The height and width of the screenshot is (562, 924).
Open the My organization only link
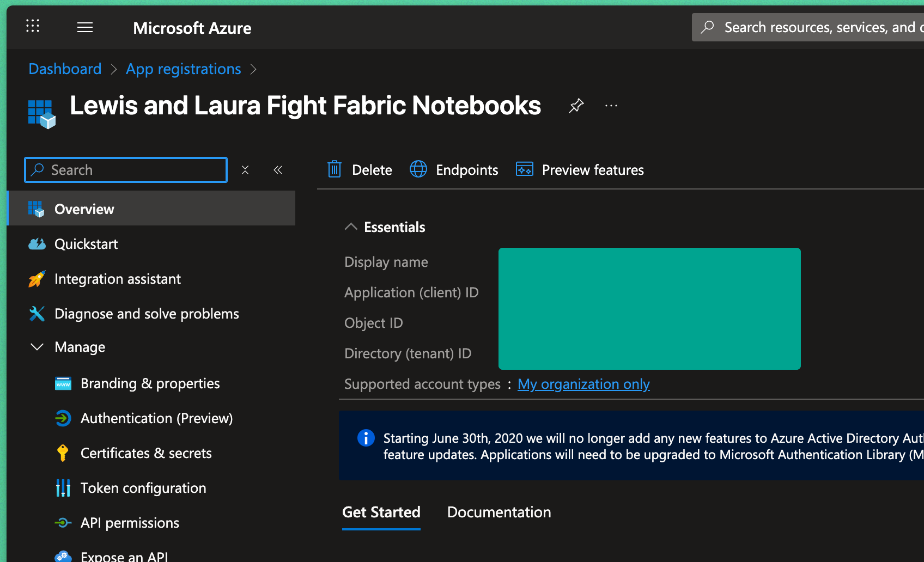coord(583,384)
